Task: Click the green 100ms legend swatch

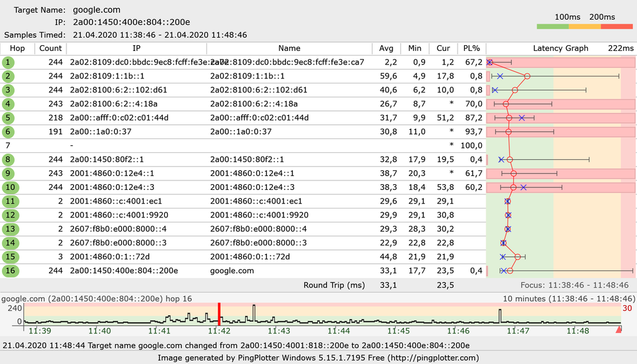Action: [x=553, y=26]
